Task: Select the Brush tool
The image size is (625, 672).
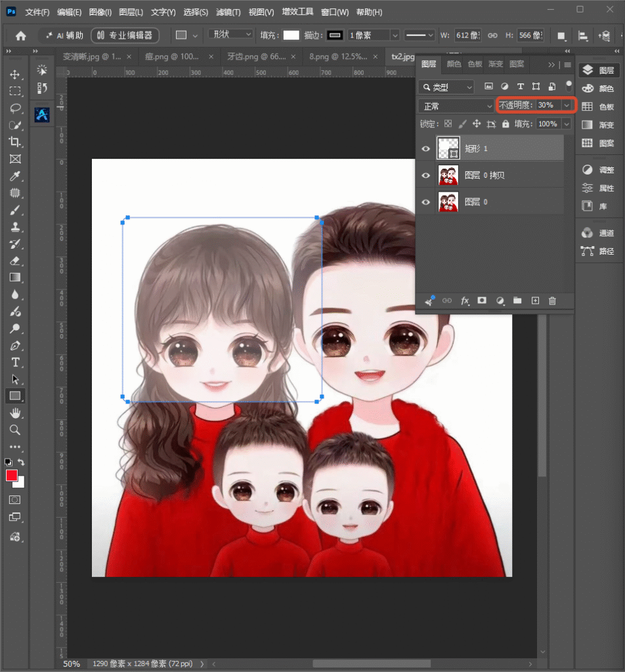Action: [15, 210]
